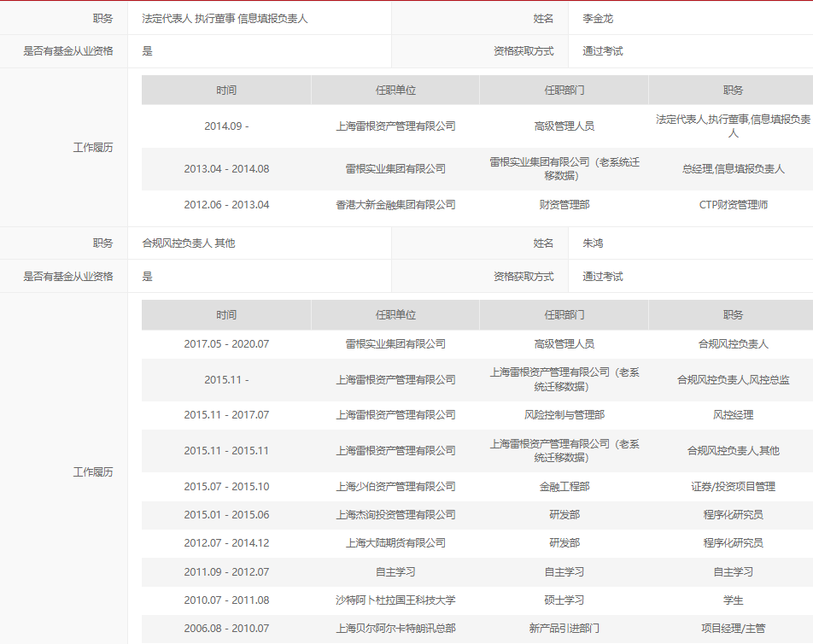Click 任职单位 header in second table
Image resolution: width=813 pixels, height=644 pixels.
pos(395,315)
